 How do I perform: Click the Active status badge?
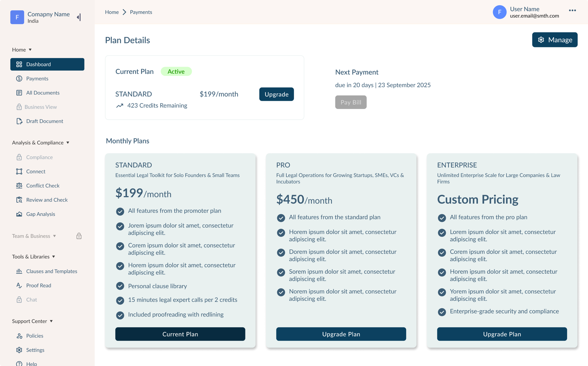(x=176, y=71)
